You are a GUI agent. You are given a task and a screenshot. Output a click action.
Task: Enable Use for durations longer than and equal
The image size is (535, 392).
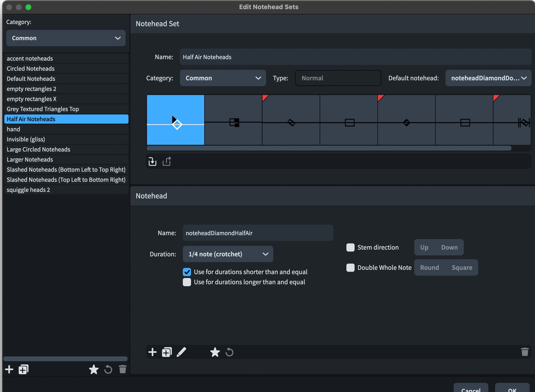(187, 282)
